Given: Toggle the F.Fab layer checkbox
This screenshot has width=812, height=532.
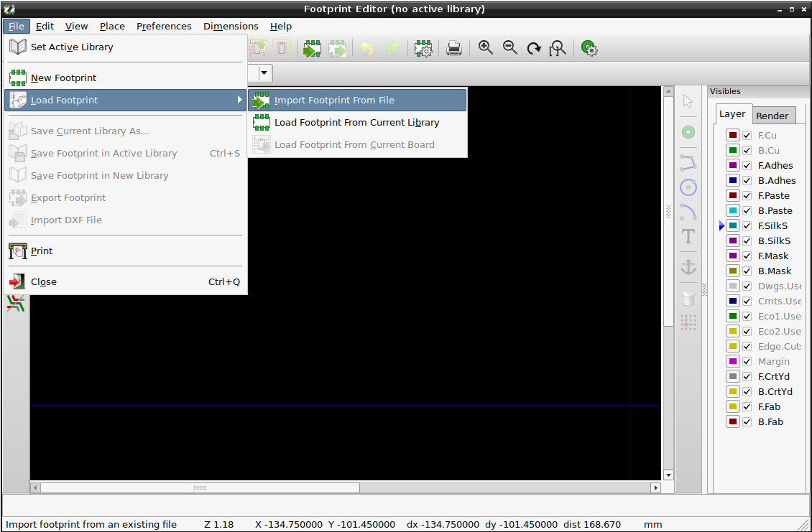Looking at the screenshot, I should point(747,407).
